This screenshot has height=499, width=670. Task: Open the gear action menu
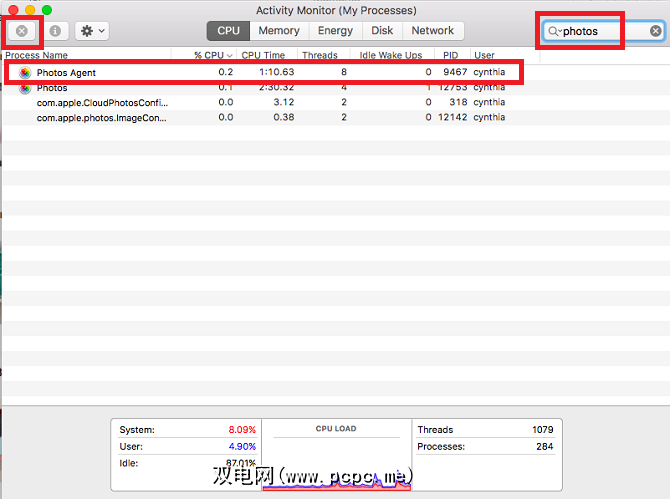tap(92, 31)
